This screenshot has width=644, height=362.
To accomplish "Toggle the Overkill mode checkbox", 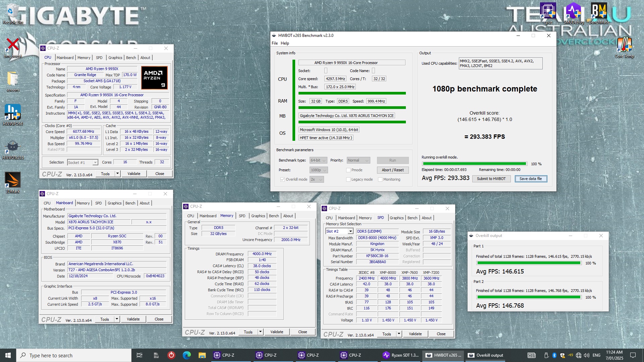I will pyautogui.click(x=282, y=179).
